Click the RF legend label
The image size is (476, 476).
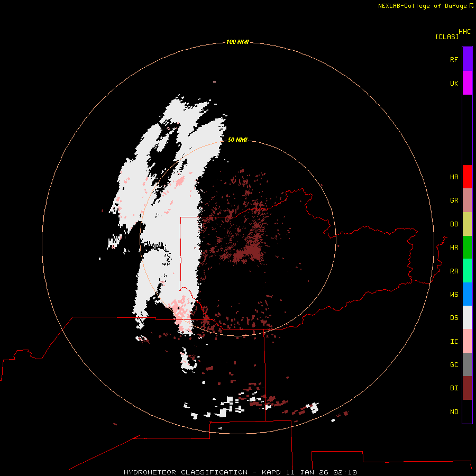point(454,59)
